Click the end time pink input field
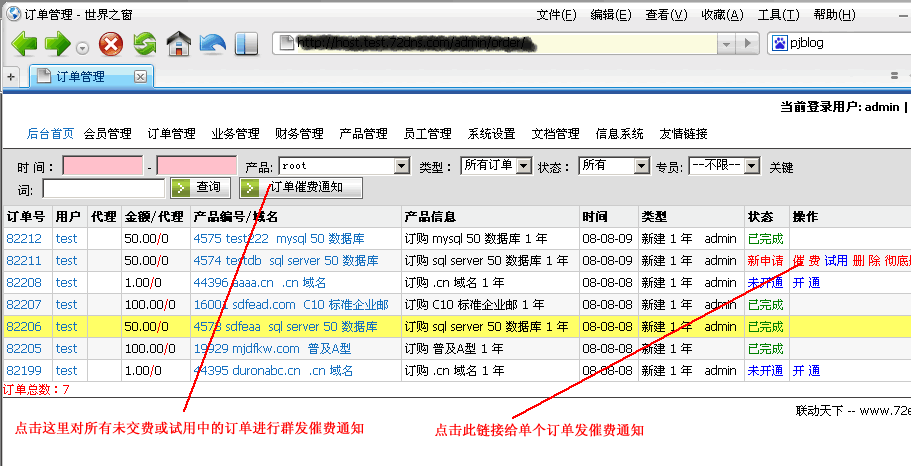This screenshot has height=466, width=911. [x=197, y=166]
